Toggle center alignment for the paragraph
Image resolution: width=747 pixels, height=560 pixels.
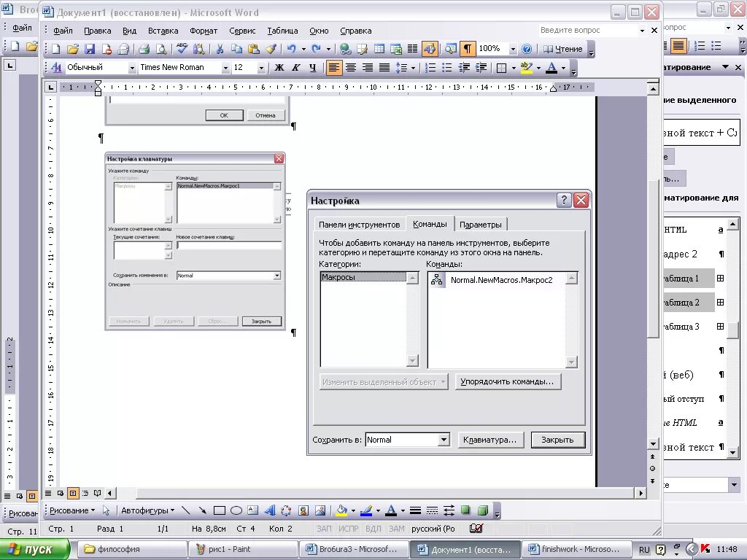click(x=351, y=68)
